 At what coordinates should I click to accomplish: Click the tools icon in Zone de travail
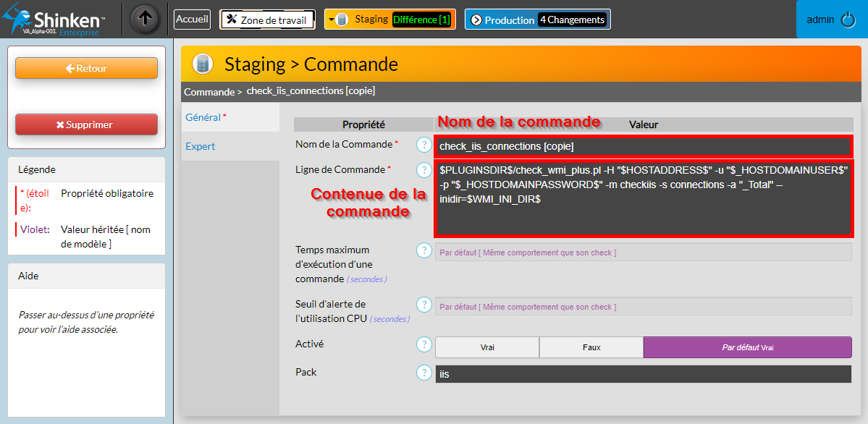(x=232, y=20)
